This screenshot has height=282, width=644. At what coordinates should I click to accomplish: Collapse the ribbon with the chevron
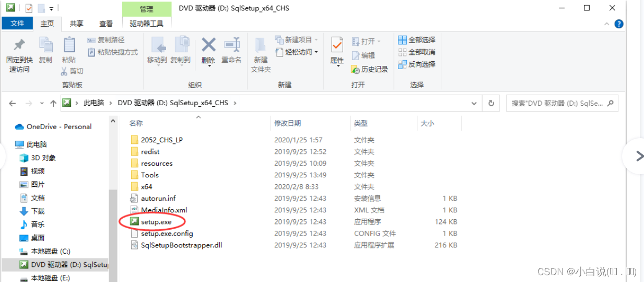(607, 24)
